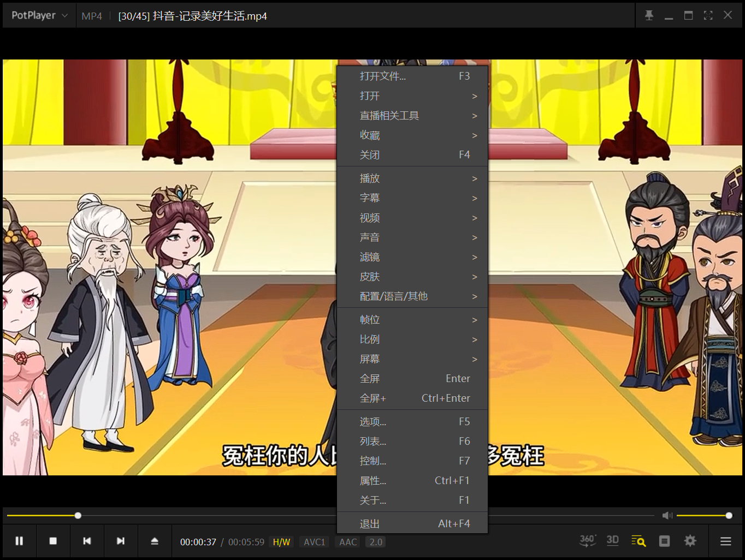Expand the 打开 submenu
Screen dimensions: 745x560
412,96
